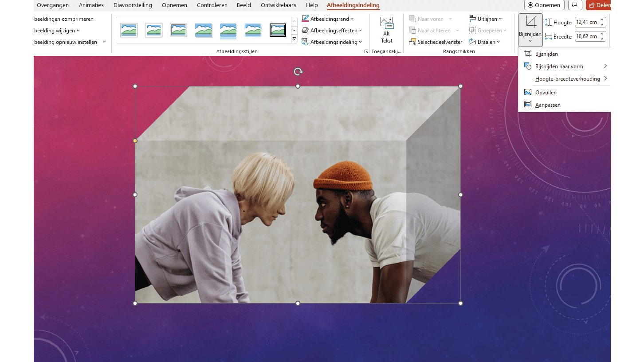This screenshot has width=644, height=362.
Task: Switch to the Animaties tab
Action: 91,5
